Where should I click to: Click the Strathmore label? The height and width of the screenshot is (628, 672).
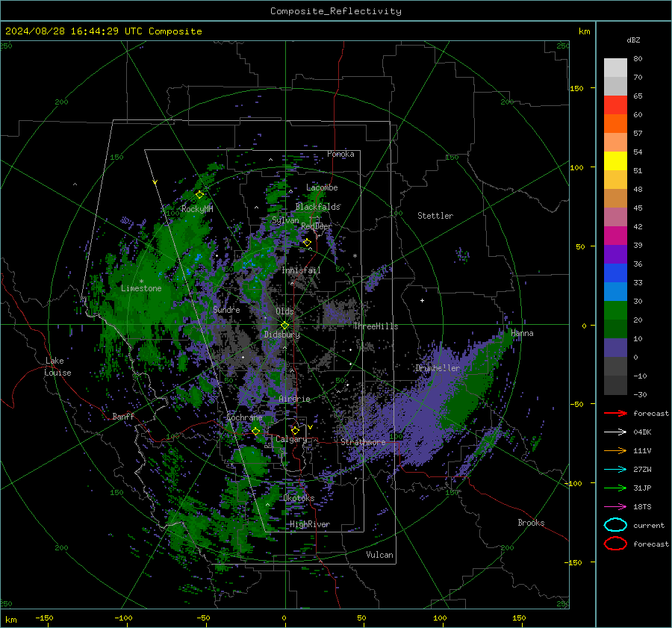[x=363, y=442]
